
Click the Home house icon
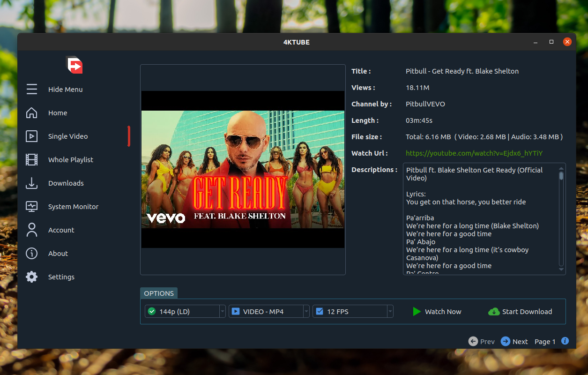[31, 112]
